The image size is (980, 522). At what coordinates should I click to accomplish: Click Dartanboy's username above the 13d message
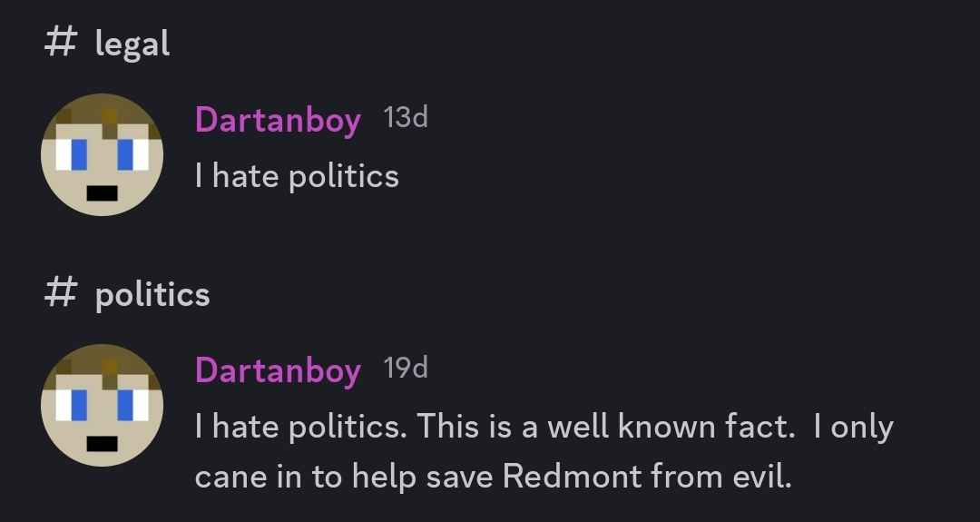pyautogui.click(x=278, y=119)
